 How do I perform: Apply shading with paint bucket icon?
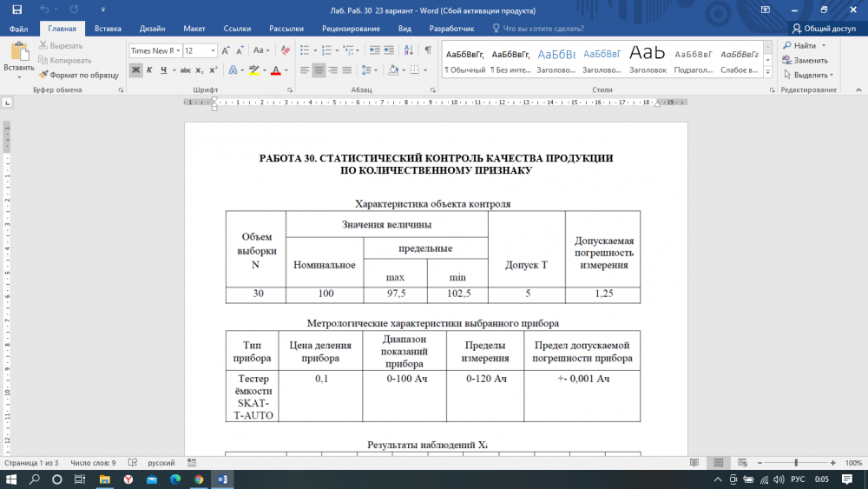[x=393, y=70]
